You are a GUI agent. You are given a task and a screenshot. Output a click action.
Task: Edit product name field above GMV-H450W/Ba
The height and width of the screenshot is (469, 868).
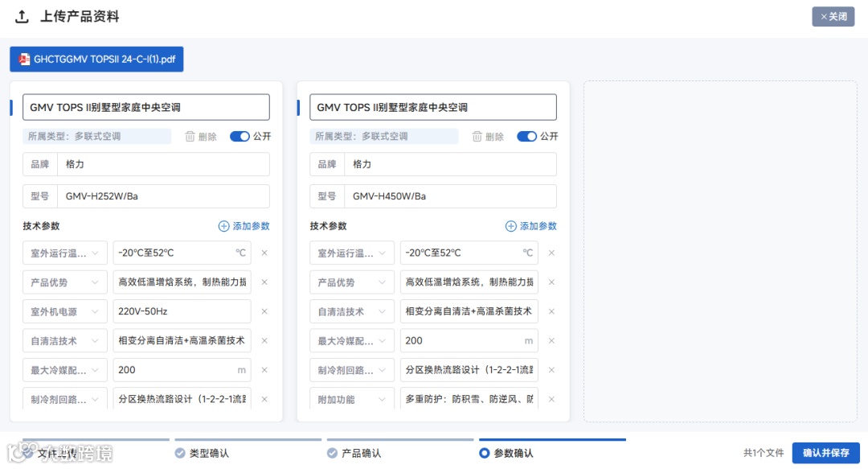(433, 107)
